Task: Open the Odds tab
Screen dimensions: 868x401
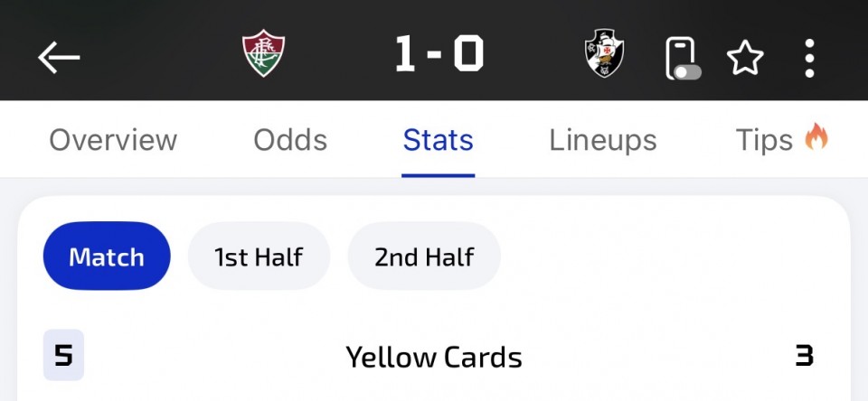Action: 290,140
